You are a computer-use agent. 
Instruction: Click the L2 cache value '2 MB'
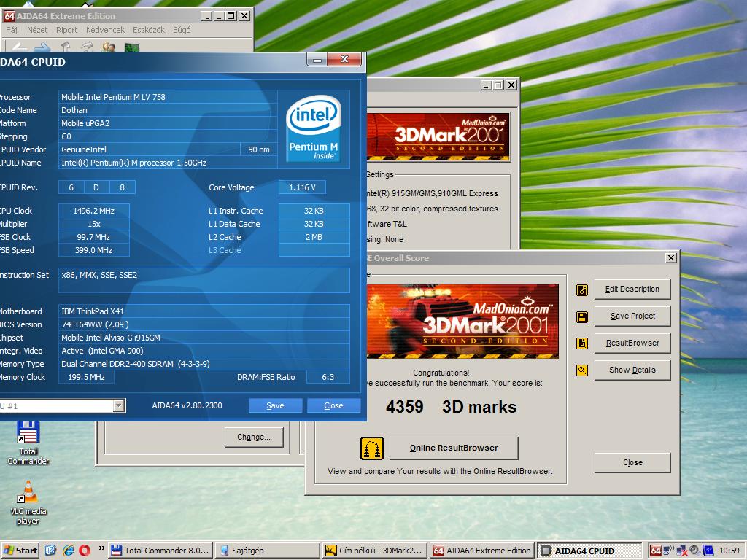(314, 237)
